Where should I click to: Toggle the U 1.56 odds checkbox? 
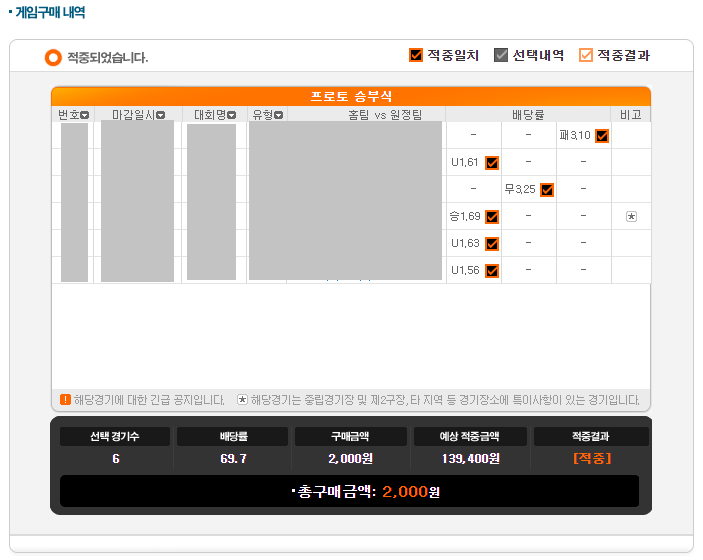492,271
